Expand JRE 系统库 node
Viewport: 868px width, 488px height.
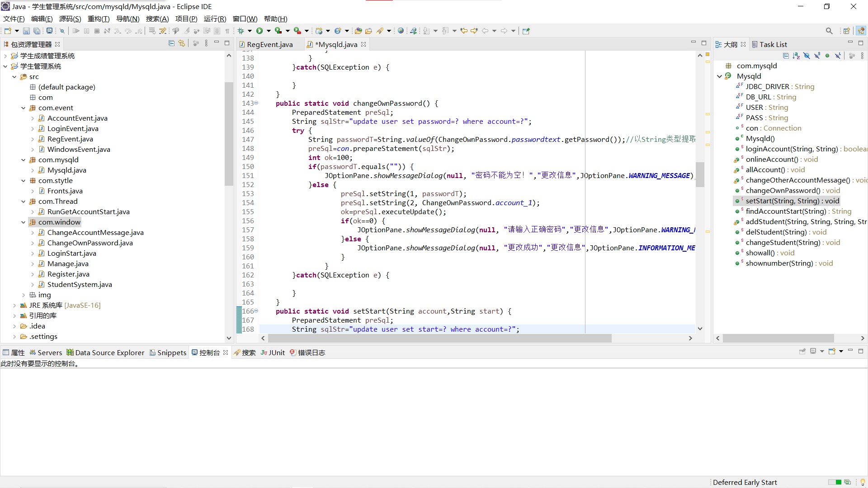tap(14, 305)
